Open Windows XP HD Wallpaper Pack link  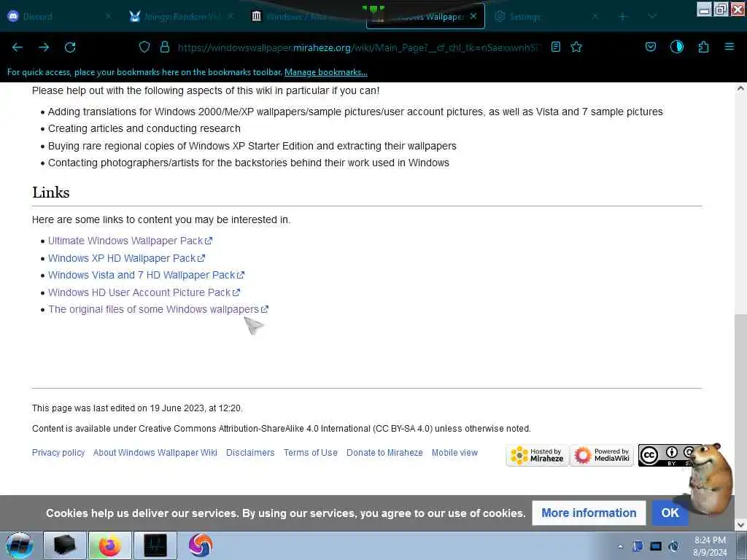(x=126, y=258)
